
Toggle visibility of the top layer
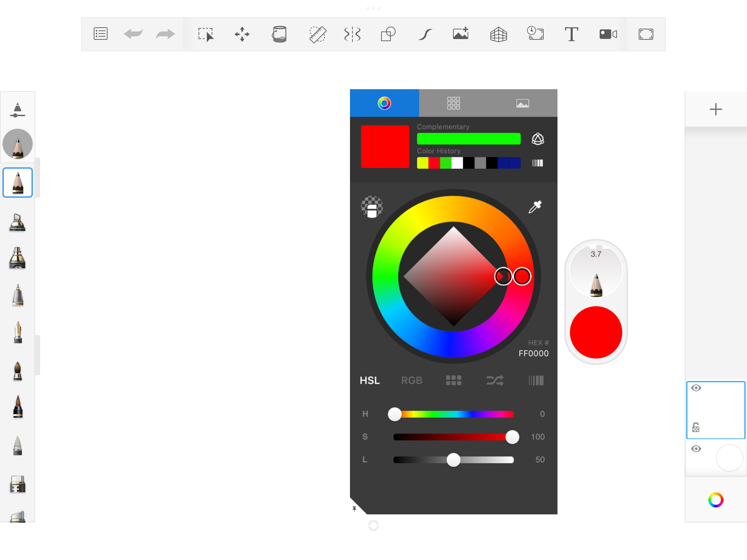tap(696, 388)
